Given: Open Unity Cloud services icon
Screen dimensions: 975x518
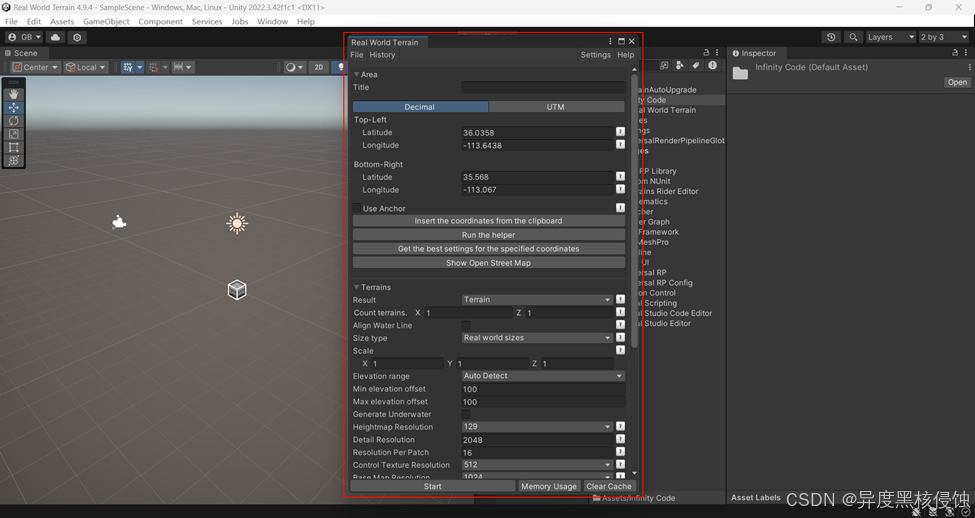Looking at the screenshot, I should [x=55, y=37].
